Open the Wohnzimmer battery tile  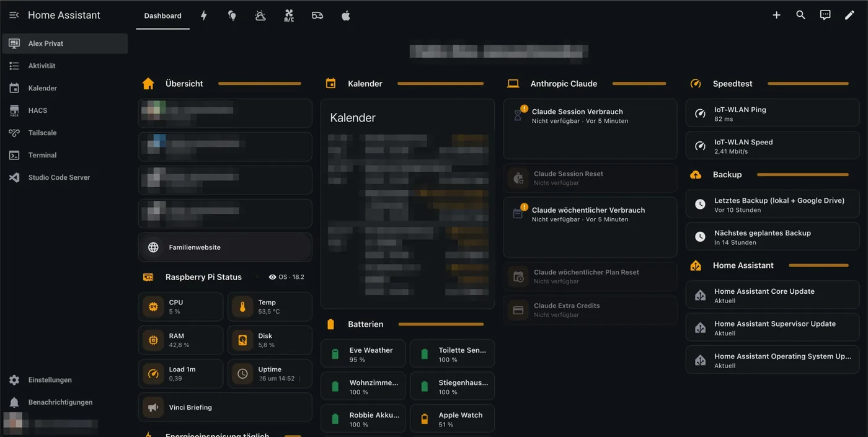click(363, 387)
